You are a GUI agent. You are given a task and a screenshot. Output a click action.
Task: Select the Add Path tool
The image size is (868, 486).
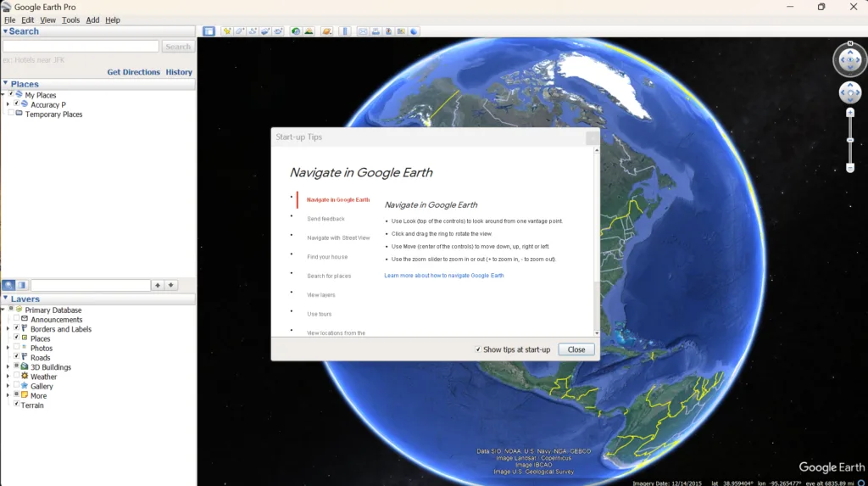[253, 31]
